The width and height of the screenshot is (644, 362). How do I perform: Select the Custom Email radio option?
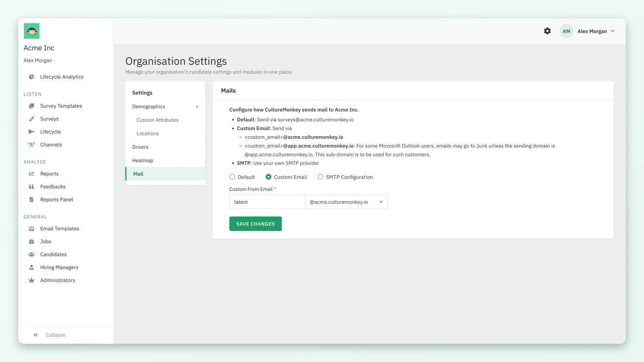coord(268,177)
